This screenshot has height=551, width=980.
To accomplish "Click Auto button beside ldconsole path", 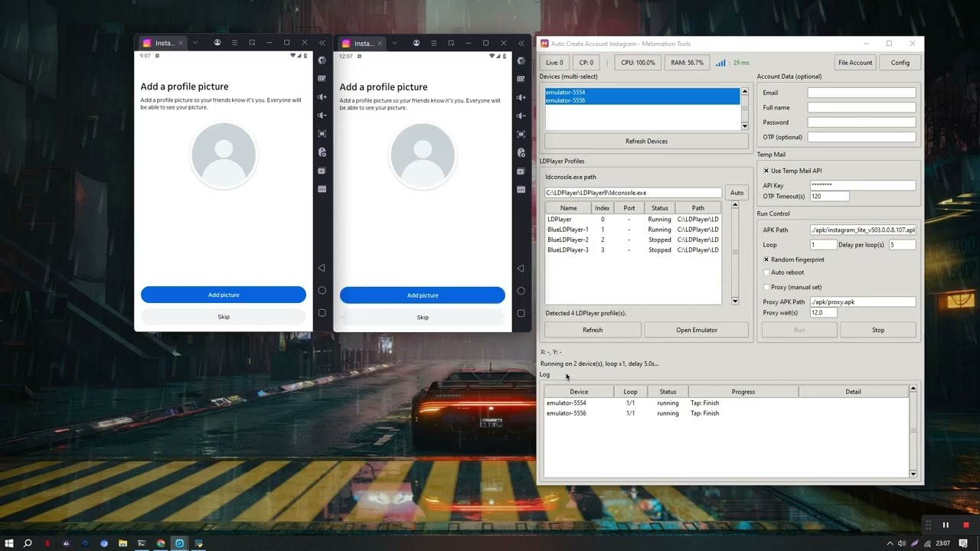I will click(x=737, y=193).
